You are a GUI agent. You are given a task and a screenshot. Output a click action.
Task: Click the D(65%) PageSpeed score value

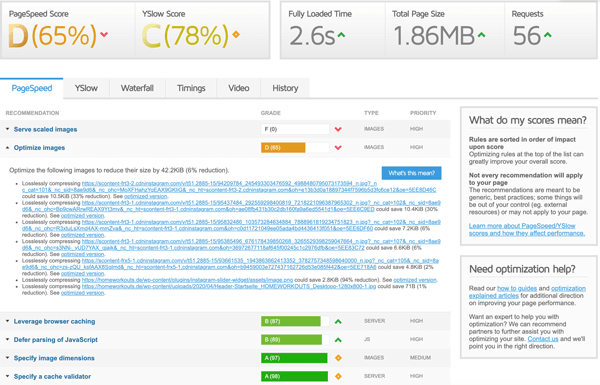52,36
